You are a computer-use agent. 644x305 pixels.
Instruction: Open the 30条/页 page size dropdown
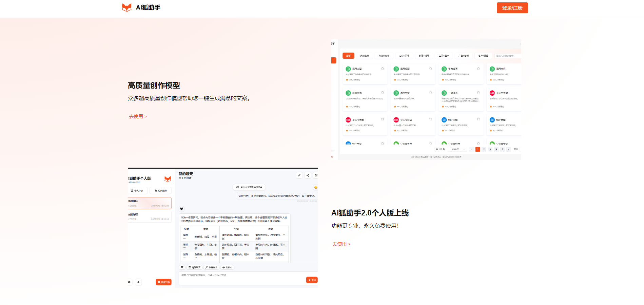click(x=457, y=149)
